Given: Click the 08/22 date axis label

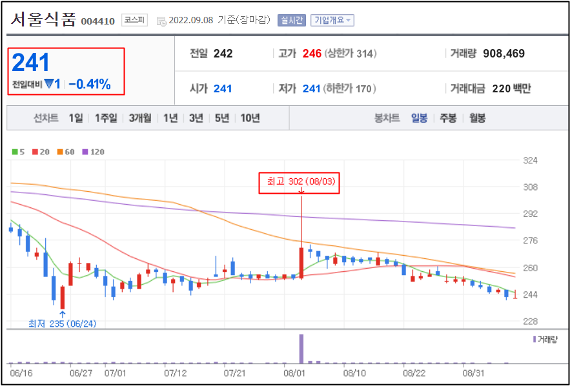Looking at the screenshot, I should pos(414,373).
